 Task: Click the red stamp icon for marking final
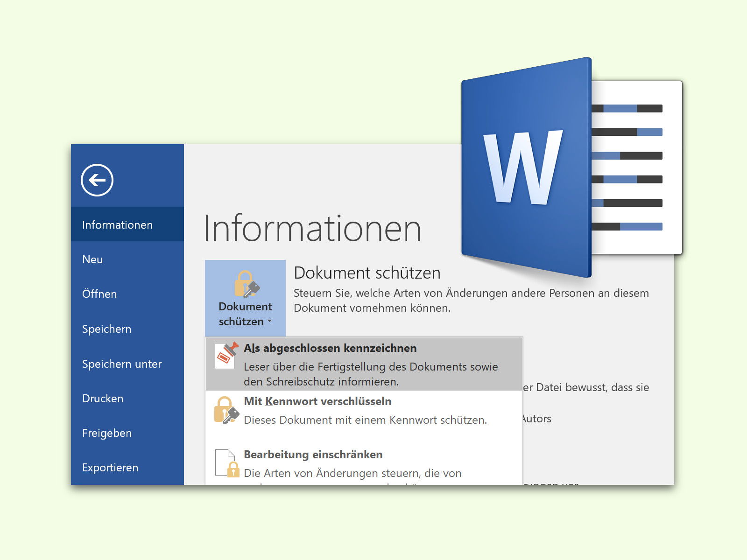226,355
